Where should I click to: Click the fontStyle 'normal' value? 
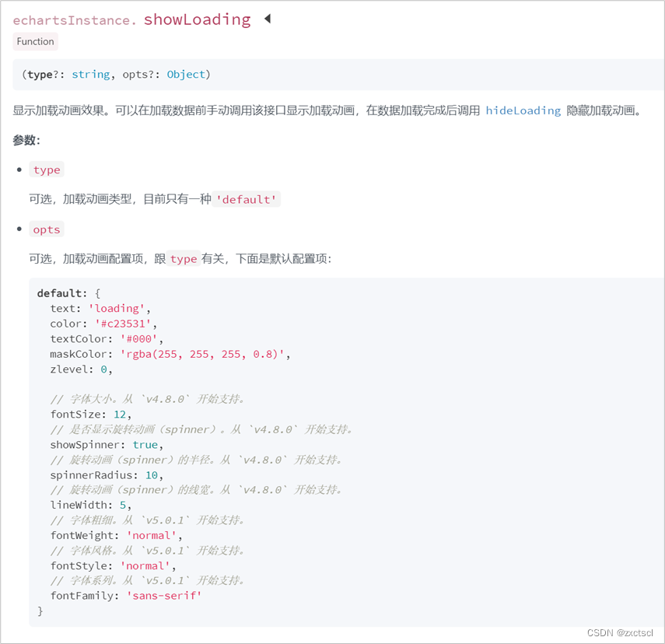coord(145,566)
